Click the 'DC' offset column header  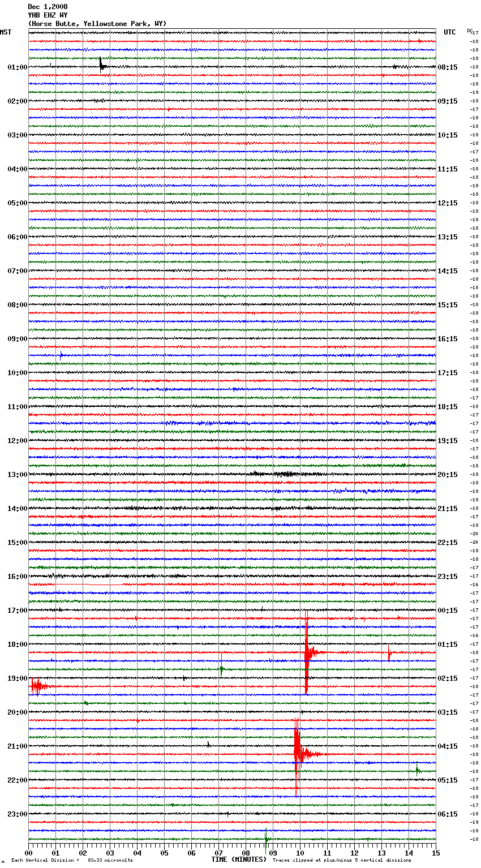click(x=470, y=31)
